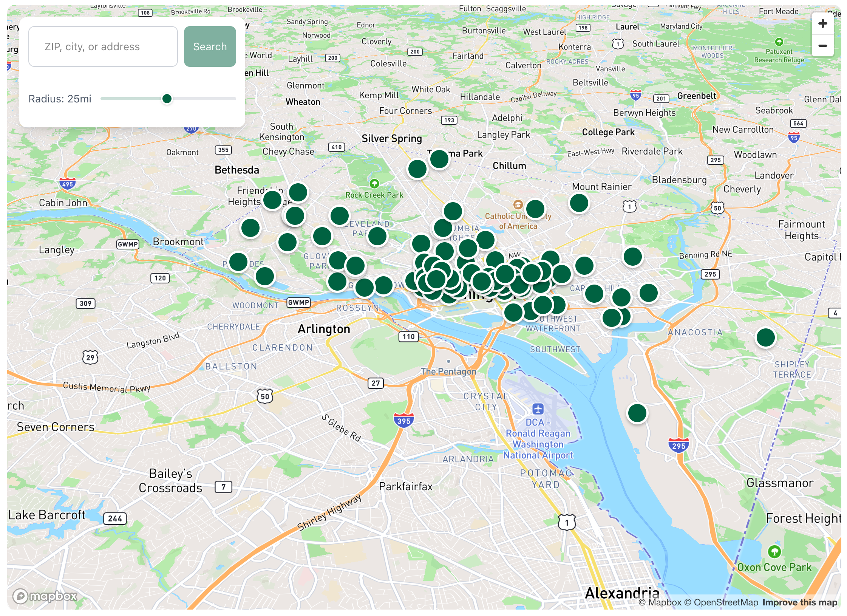Open the Improve this map link
847x616 pixels.
point(799,602)
